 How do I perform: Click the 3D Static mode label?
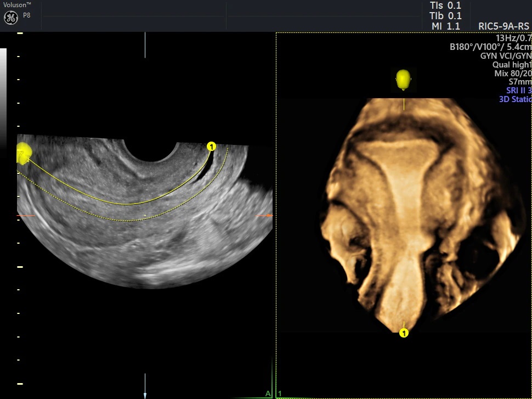(x=515, y=99)
